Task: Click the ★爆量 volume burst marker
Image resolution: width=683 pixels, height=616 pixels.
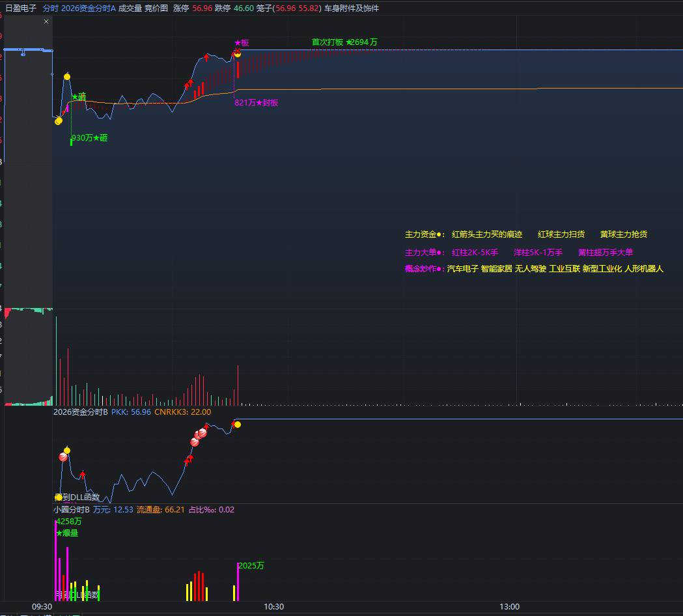Action: coord(67,533)
